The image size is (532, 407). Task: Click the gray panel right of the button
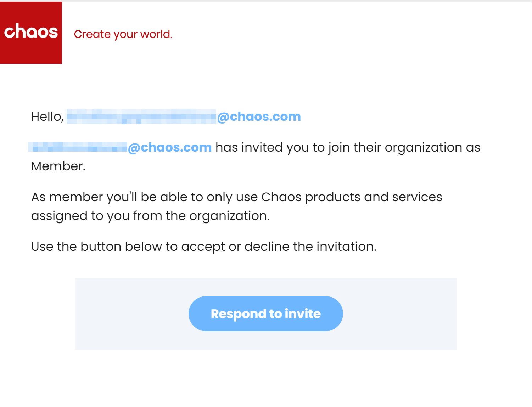[400, 314]
